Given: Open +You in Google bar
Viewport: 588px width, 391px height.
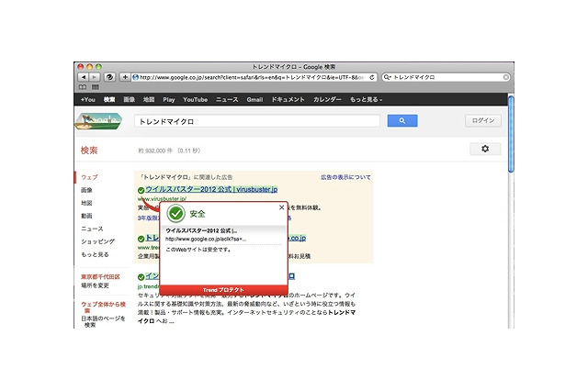Looking at the screenshot, I should [x=88, y=100].
